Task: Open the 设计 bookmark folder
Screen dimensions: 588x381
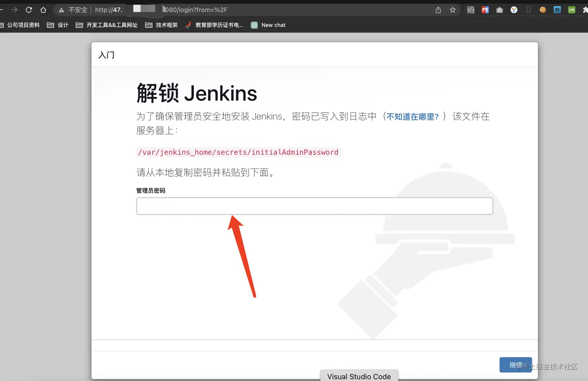Action: 58,25
